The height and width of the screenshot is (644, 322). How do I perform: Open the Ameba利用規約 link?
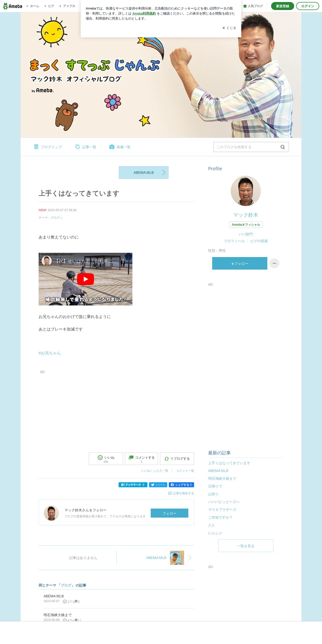[x=144, y=14]
